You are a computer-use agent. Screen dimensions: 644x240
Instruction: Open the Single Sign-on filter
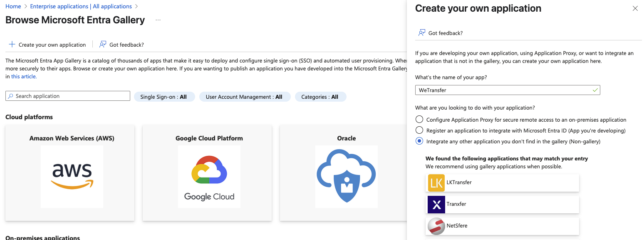pos(164,97)
